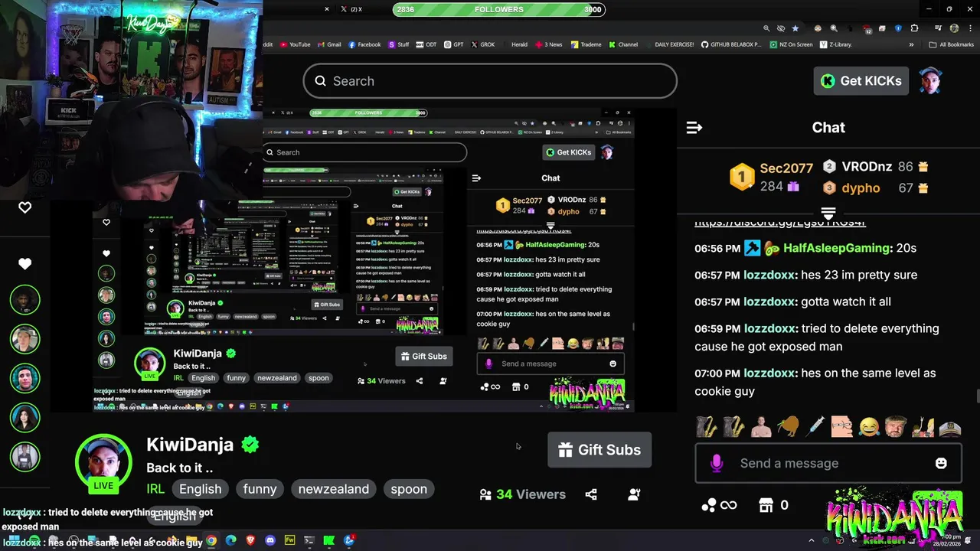
Task: Click the follow user icon beside share
Action: click(x=634, y=494)
